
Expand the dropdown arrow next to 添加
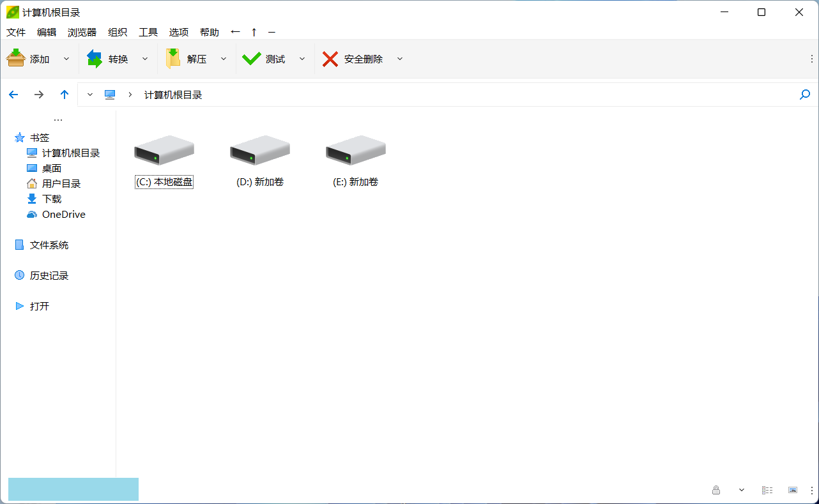[x=66, y=59]
